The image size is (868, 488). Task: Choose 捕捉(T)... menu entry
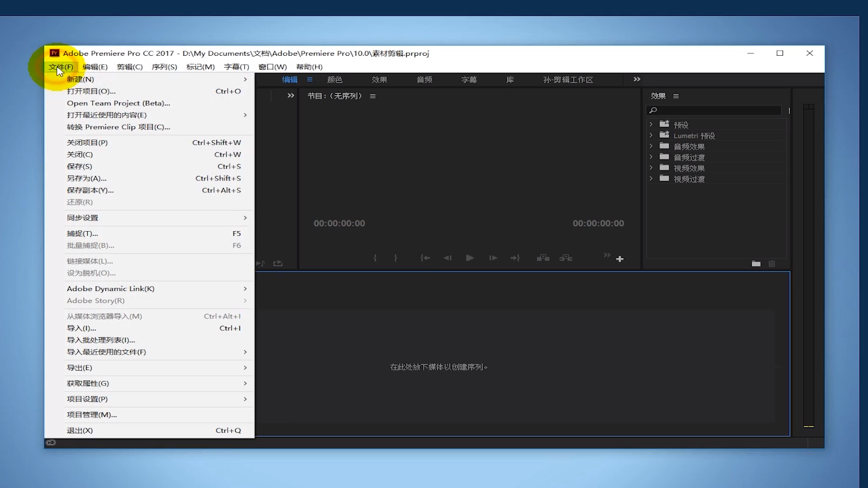coord(149,233)
